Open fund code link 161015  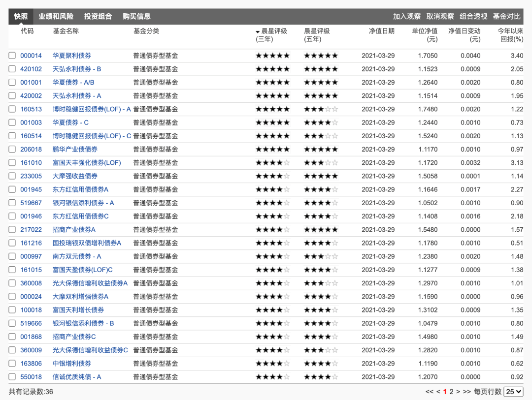coord(31,270)
